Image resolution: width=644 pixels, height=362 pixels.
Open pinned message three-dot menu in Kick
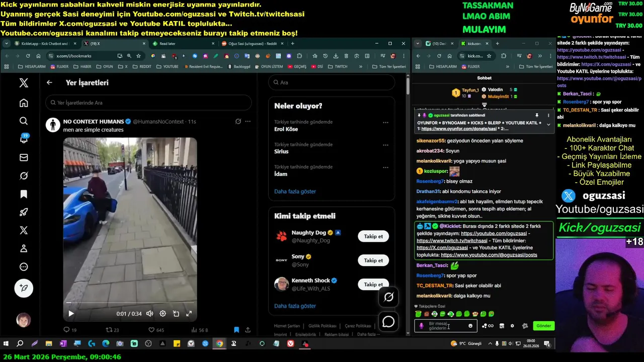[x=548, y=115]
